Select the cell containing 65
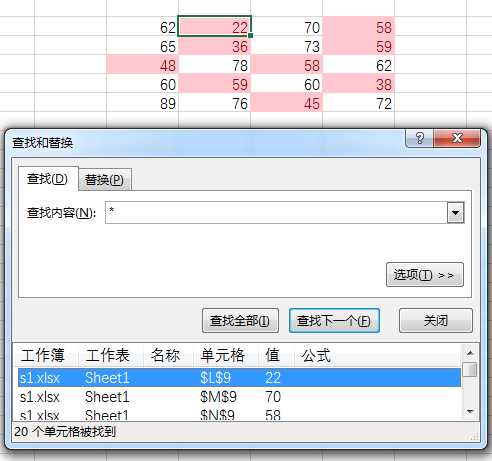Viewport: 492px width, 461px height. (143, 45)
